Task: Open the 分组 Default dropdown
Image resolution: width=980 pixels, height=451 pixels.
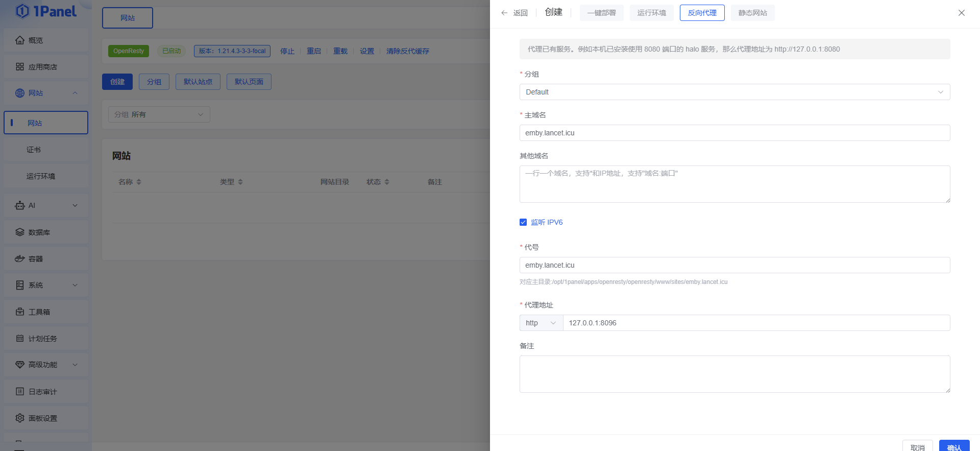Action: click(734, 92)
